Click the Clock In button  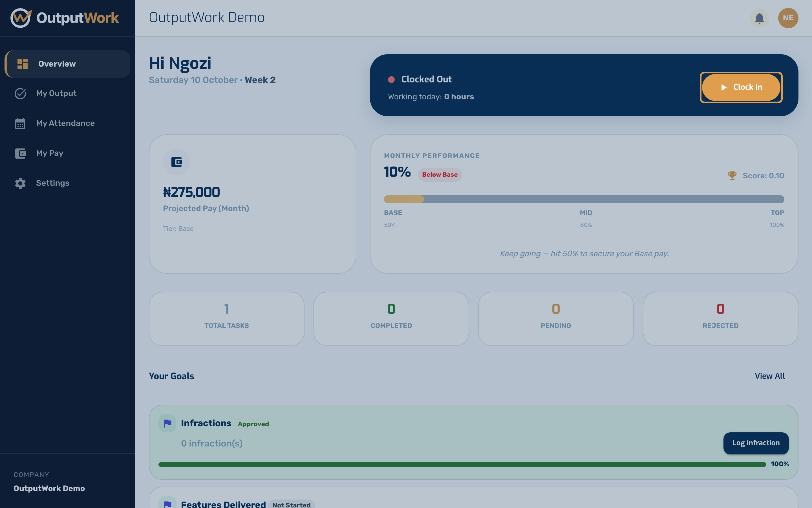(741, 87)
